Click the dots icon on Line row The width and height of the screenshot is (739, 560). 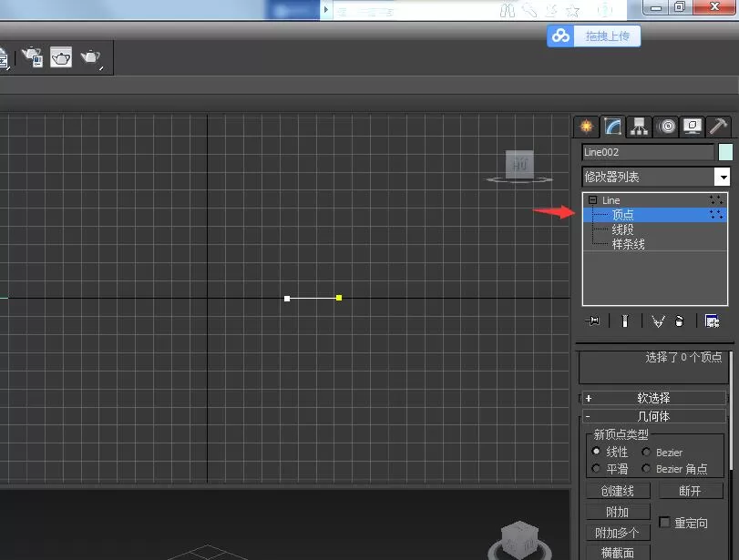coord(716,200)
